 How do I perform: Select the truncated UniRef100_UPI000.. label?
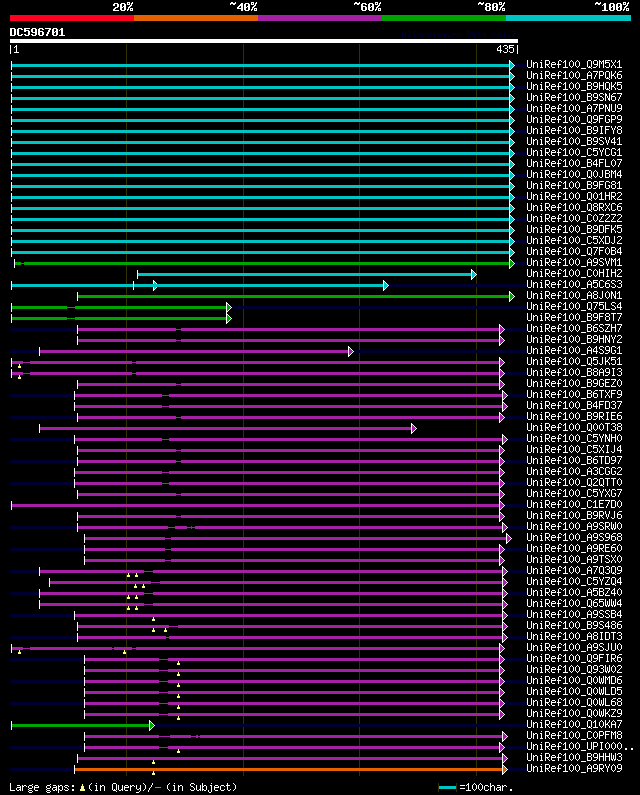[580, 746]
